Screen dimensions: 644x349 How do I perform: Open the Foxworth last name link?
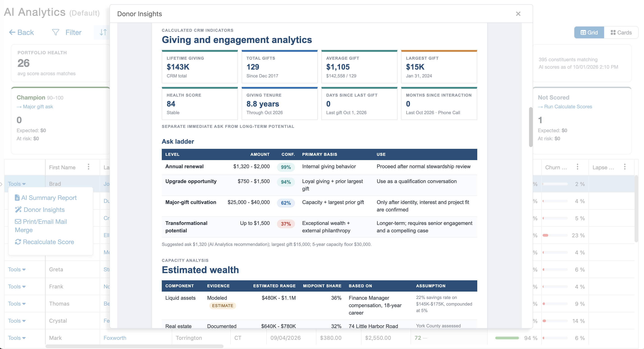point(115,338)
